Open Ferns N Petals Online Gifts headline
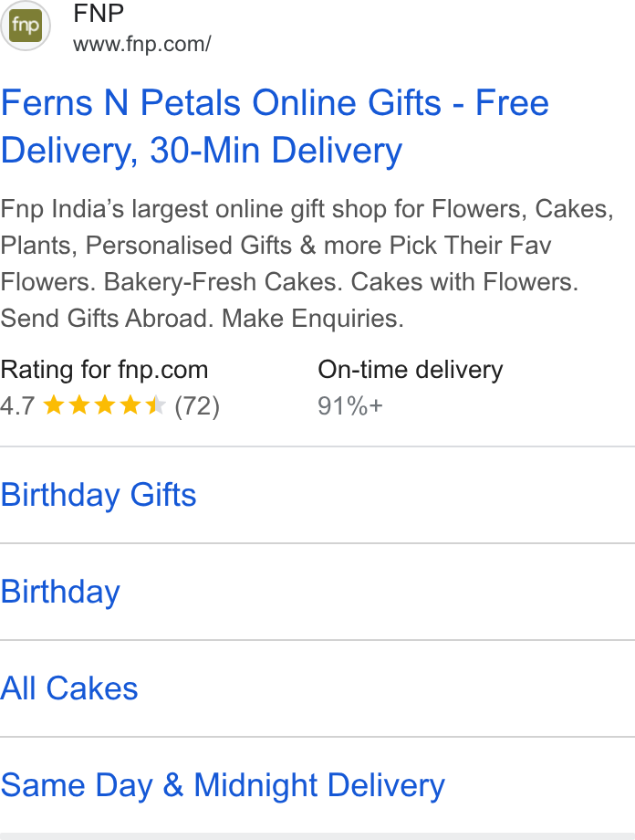 coord(275,126)
